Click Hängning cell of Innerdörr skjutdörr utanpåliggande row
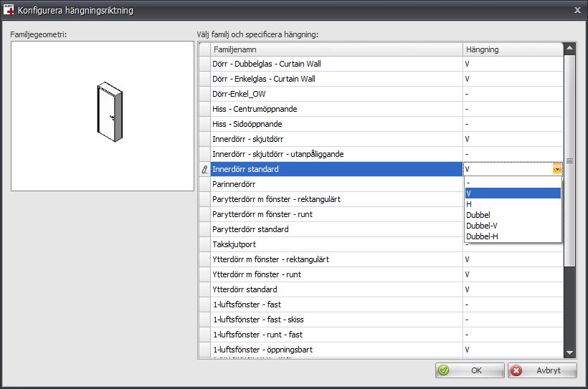Image resolution: width=588 pixels, height=389 pixels. pos(513,154)
